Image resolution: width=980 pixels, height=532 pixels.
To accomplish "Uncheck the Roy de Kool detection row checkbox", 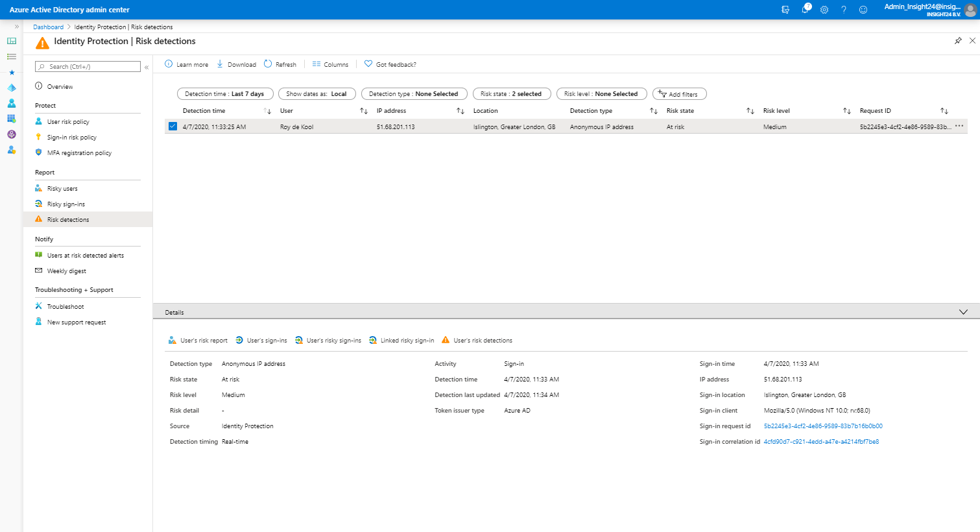I will [173, 127].
